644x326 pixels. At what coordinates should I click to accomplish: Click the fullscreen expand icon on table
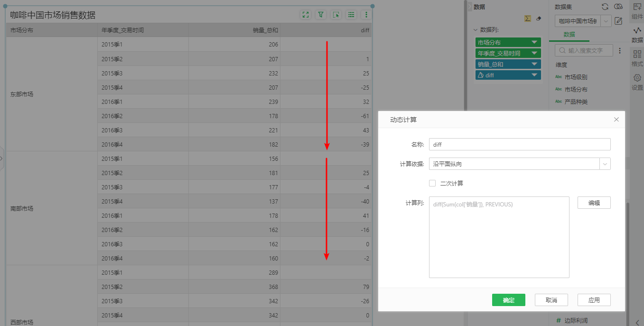(x=306, y=15)
